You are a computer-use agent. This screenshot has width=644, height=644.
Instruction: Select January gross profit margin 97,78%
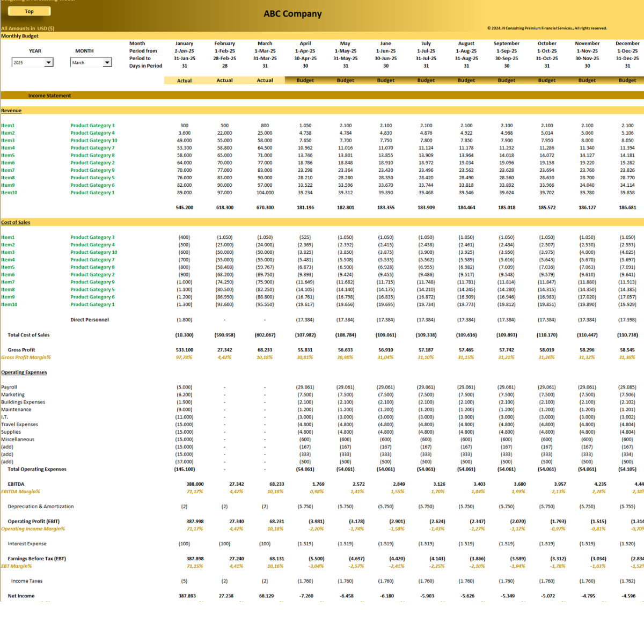pyautogui.click(x=184, y=357)
